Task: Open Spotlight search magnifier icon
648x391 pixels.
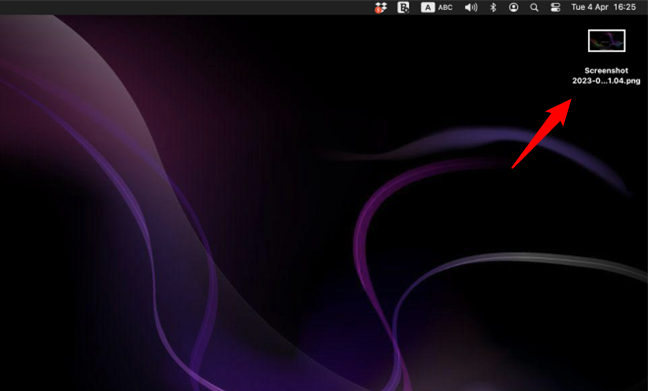Action: (534, 7)
